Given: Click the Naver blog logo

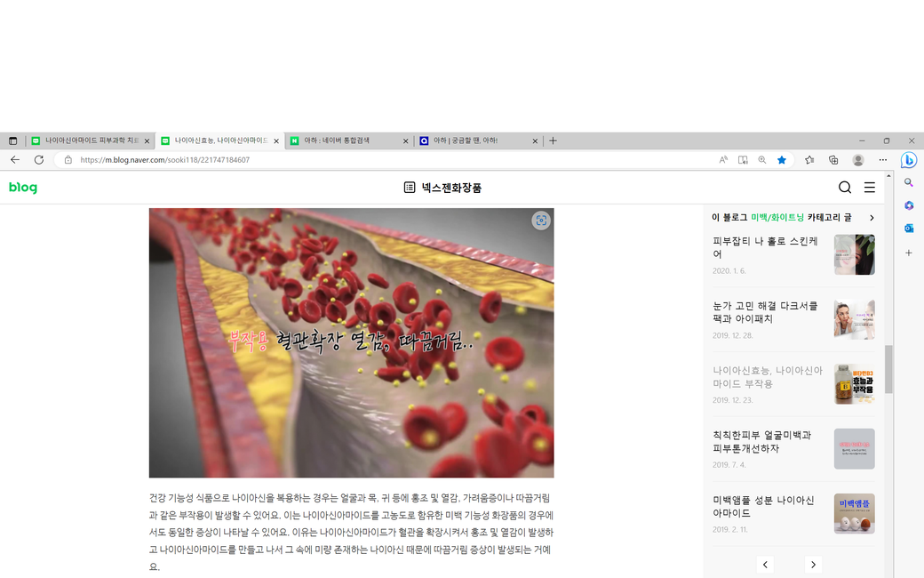Looking at the screenshot, I should coord(23,188).
